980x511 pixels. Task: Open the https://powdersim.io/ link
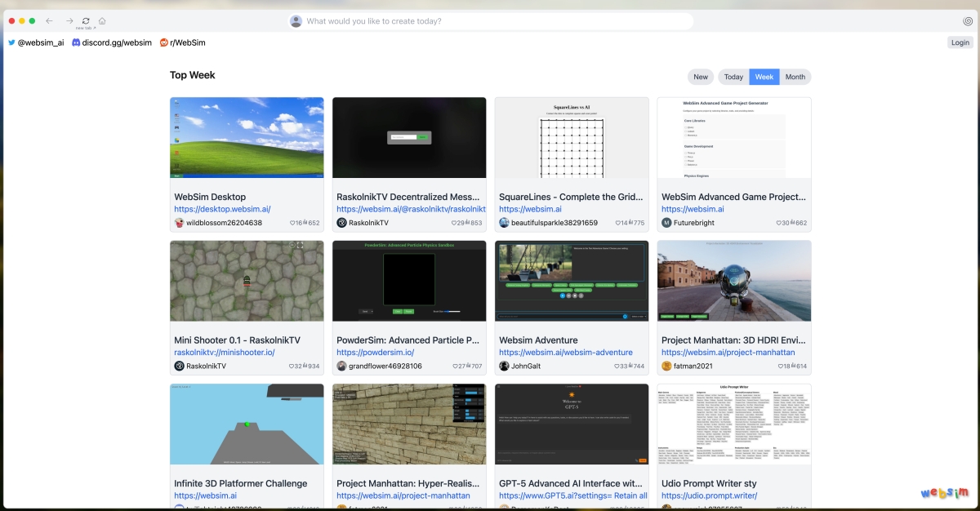[375, 353]
